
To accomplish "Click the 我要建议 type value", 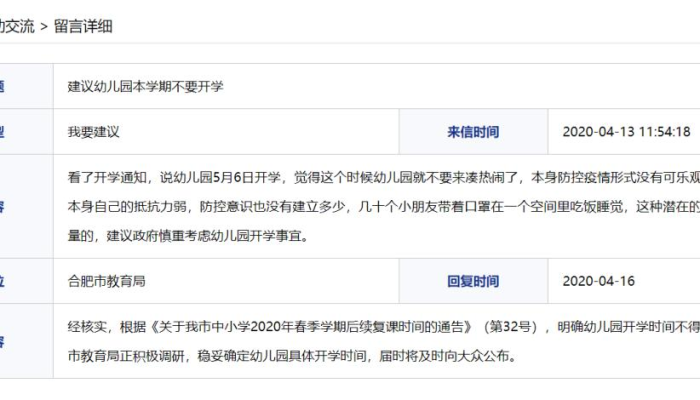I will 93,132.
